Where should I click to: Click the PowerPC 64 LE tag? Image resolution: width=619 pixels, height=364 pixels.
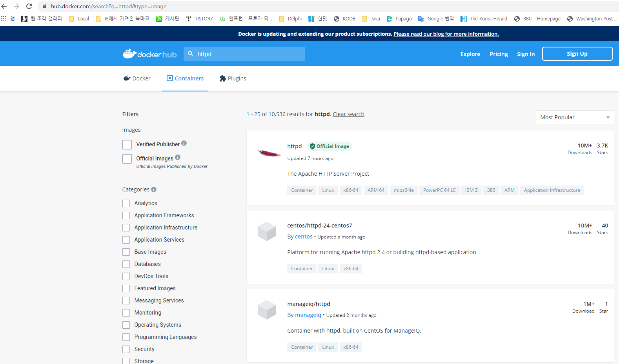(439, 190)
